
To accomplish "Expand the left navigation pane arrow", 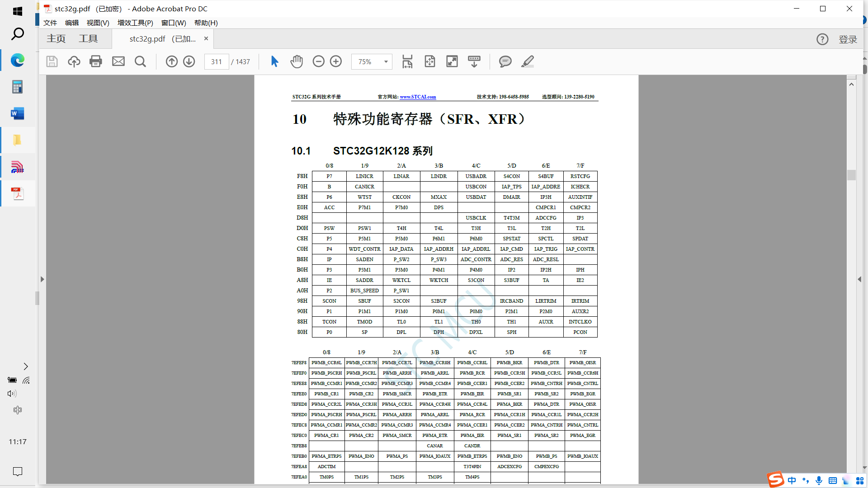I will click(42, 279).
